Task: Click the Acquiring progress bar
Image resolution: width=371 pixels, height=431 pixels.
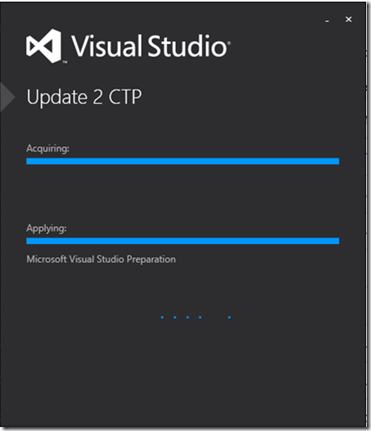Action: click(183, 161)
